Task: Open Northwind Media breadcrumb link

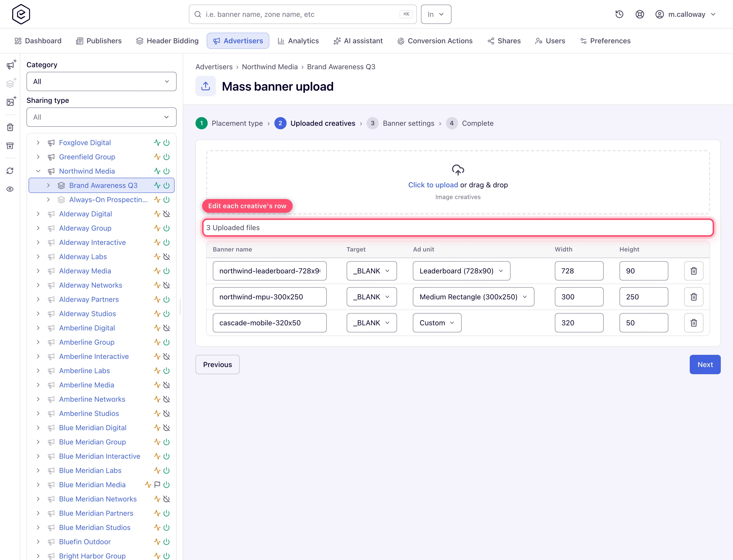Action: coord(270,67)
